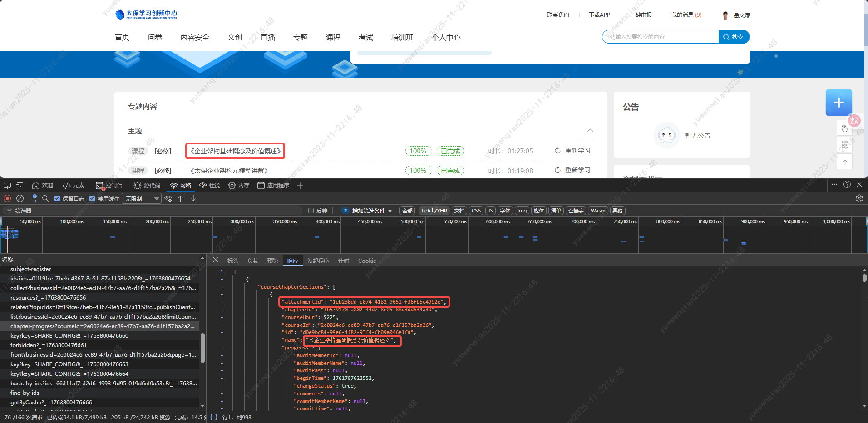Image resolution: width=868 pixels, height=423 pixels.
Task: Open the network settings gear
Action: point(859,198)
